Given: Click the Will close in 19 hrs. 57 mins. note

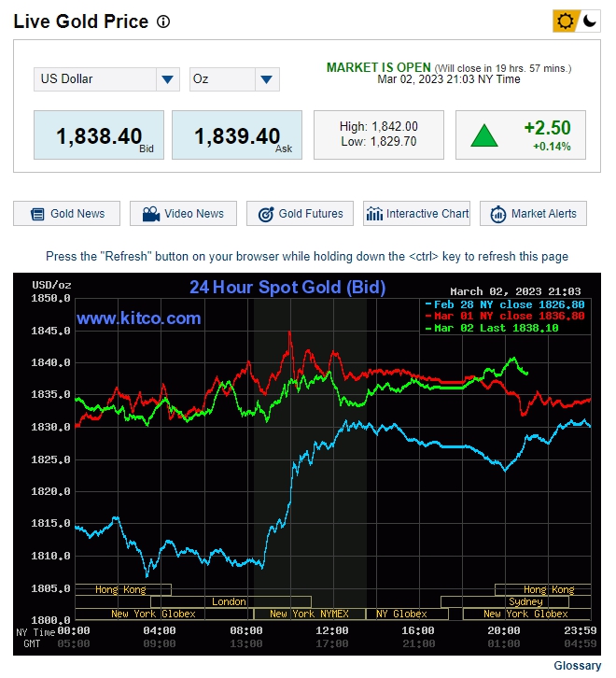Looking at the screenshot, I should coord(503,68).
